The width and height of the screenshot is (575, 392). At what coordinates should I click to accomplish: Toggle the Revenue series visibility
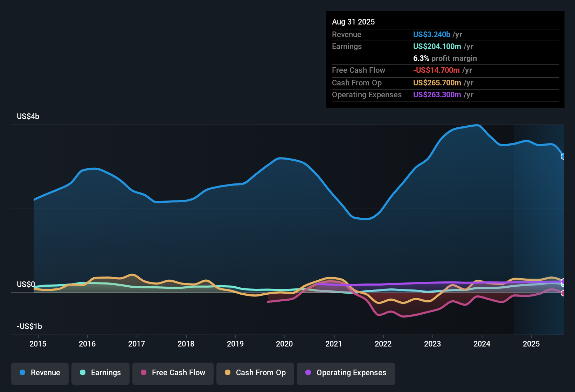(x=40, y=373)
